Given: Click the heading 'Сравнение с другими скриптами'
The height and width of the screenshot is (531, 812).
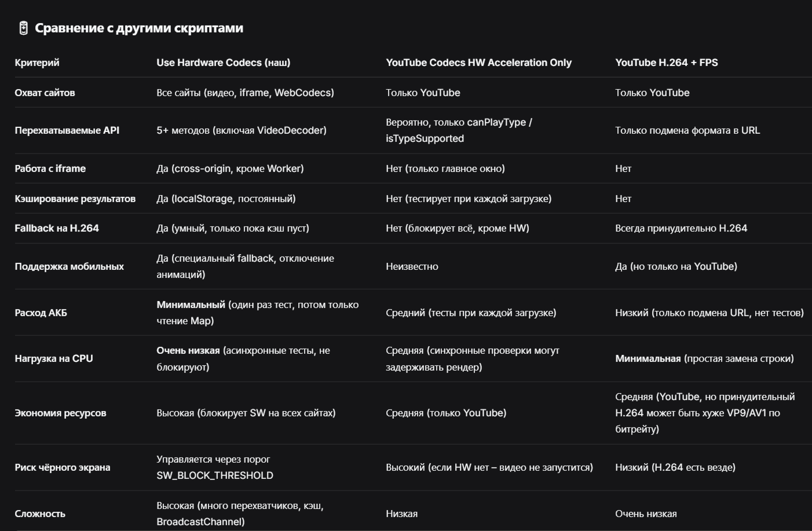Looking at the screenshot, I should click(139, 28).
